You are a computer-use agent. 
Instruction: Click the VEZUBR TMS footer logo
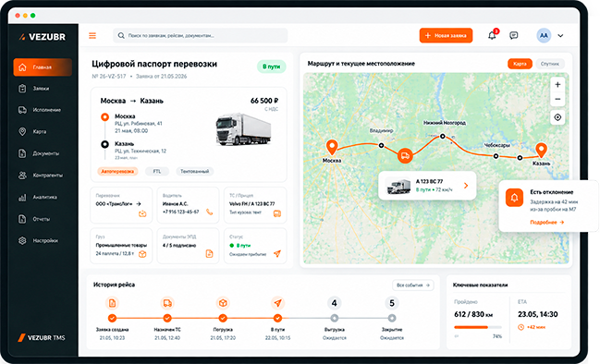42,337
